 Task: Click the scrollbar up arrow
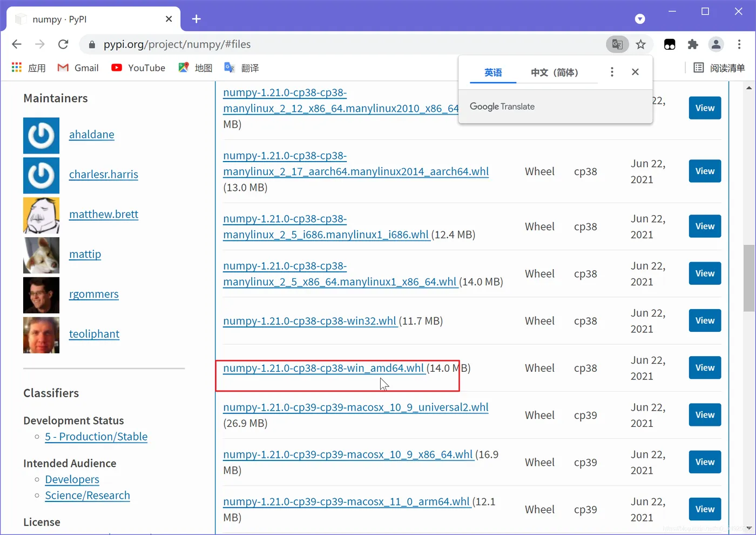point(748,88)
